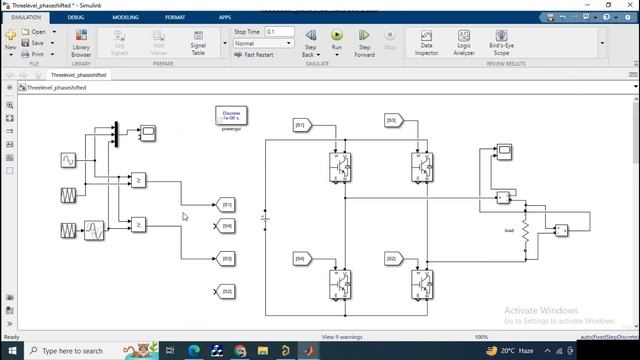Click Open in the File section
Screen dimensions: 640x360
(x=34, y=32)
